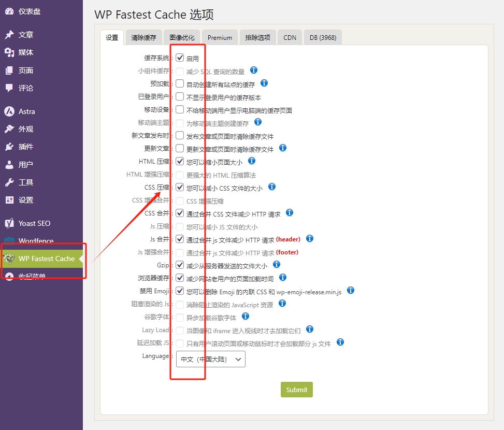Toggle the Js 合并 checkbox

click(180, 239)
